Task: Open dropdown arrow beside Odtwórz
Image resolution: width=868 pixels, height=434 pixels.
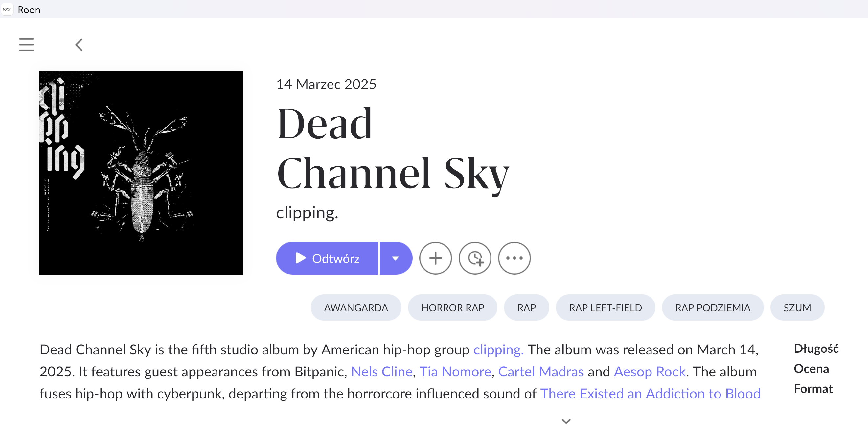Action: (395, 258)
